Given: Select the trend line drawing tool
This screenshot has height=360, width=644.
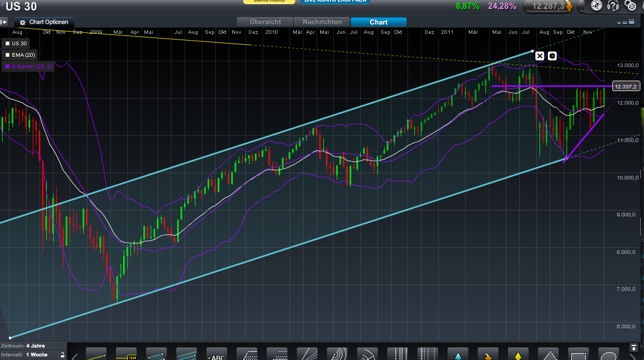Looking at the screenshot, I should (96, 354).
